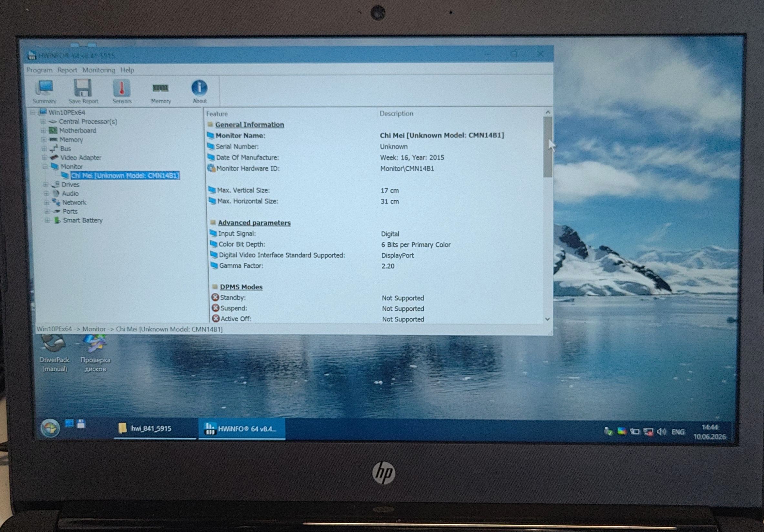Click the floppy disk quick launch icon
The width and height of the screenshot is (764, 532).
(81, 424)
